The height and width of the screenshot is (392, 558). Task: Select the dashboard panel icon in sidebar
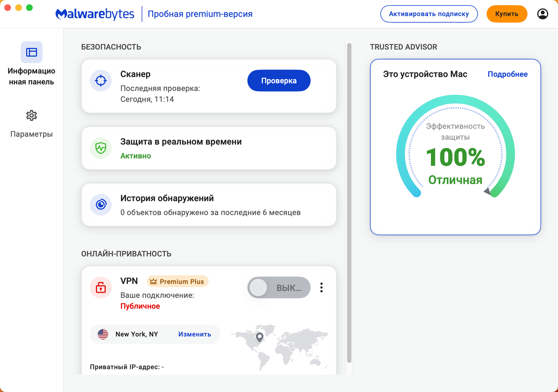click(32, 52)
